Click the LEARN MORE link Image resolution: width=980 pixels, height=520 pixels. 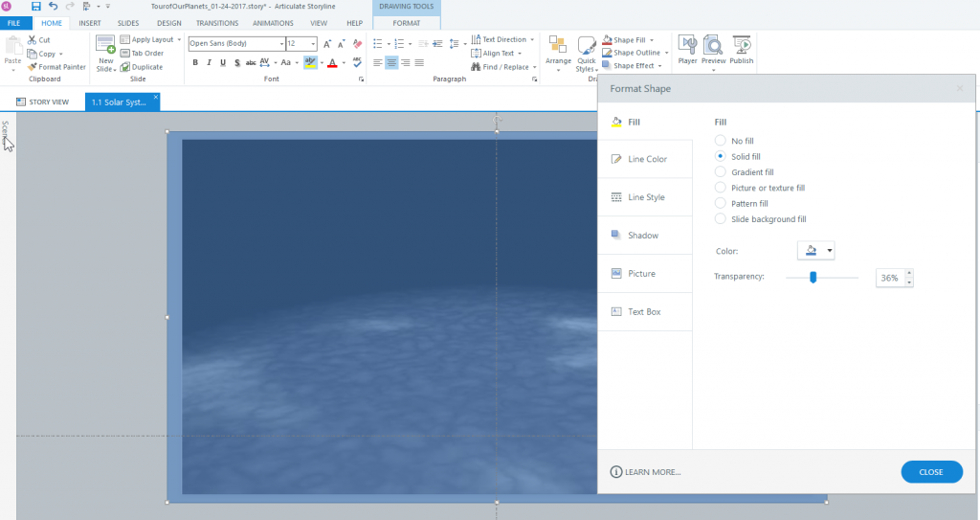point(646,472)
